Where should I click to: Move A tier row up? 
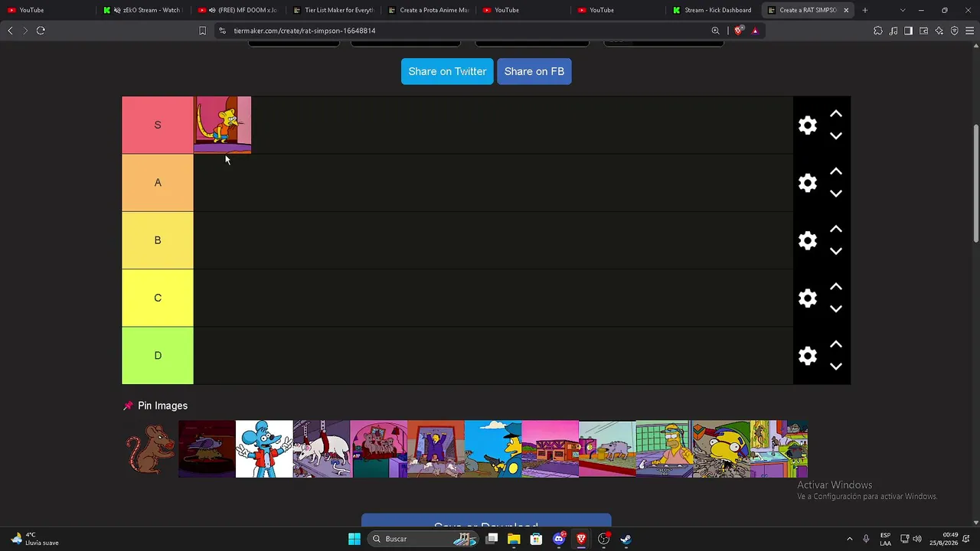pyautogui.click(x=836, y=171)
